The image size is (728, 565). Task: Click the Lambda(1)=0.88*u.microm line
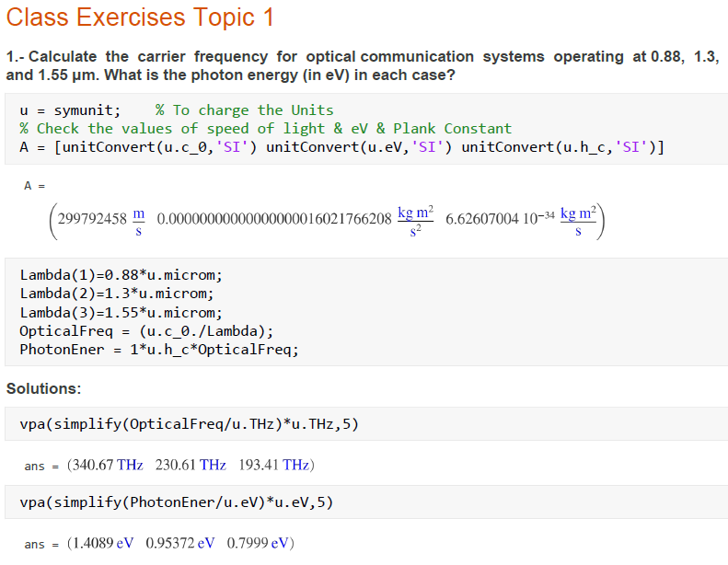(x=121, y=275)
